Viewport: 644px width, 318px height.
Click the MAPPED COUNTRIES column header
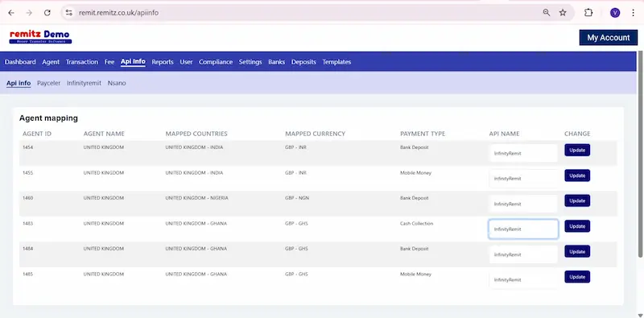click(196, 134)
